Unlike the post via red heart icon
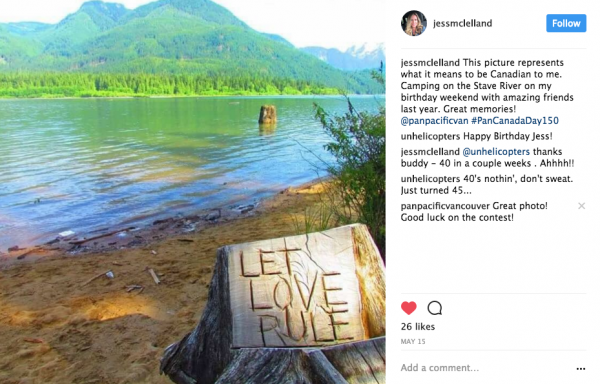 tap(409, 308)
